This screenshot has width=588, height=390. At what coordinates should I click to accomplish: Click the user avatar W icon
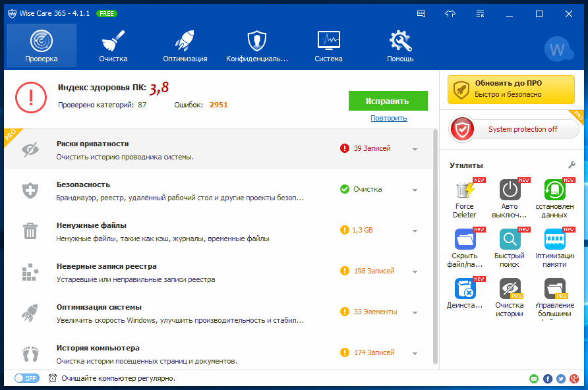tap(558, 49)
